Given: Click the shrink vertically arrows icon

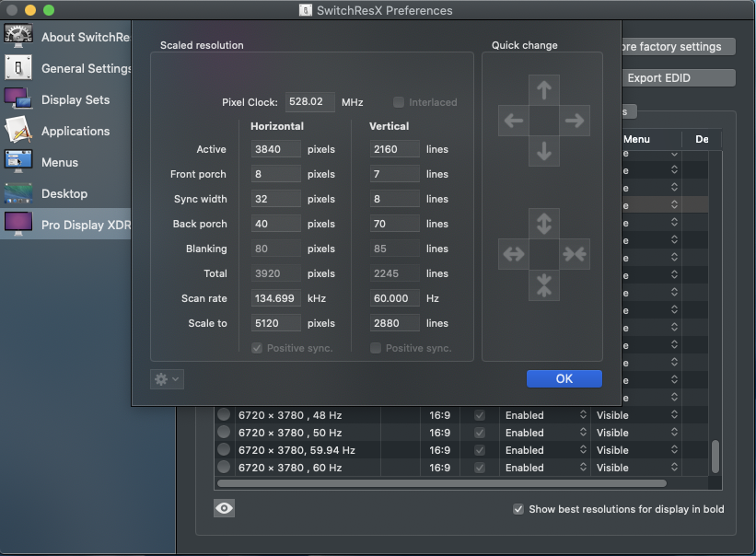Looking at the screenshot, I should coord(544,284).
